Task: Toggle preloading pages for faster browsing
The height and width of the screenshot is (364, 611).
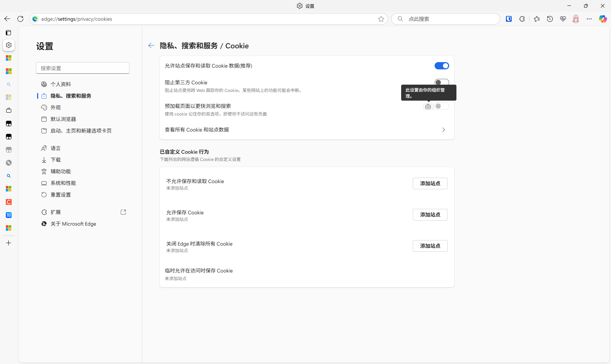Action: pos(442,106)
